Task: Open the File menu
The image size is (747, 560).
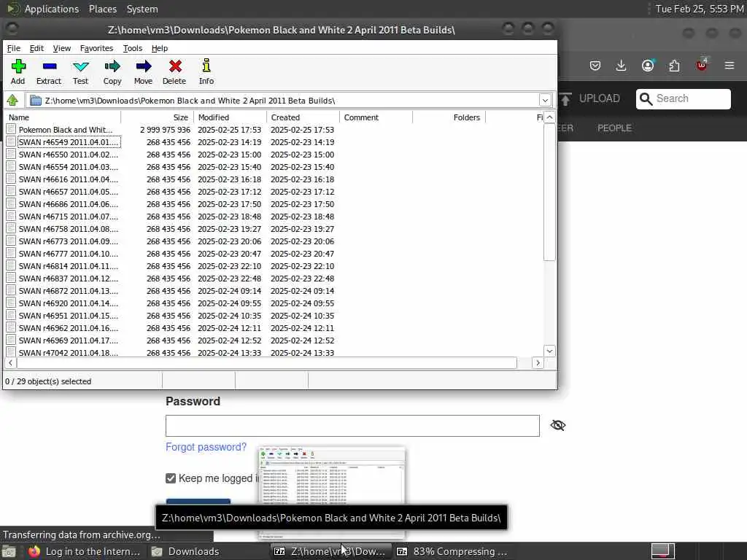Action: (x=13, y=48)
